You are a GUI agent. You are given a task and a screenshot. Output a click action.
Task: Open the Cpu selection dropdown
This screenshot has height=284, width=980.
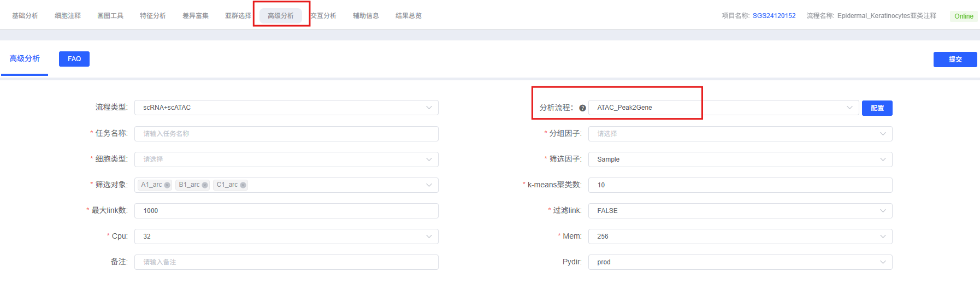[x=286, y=236]
